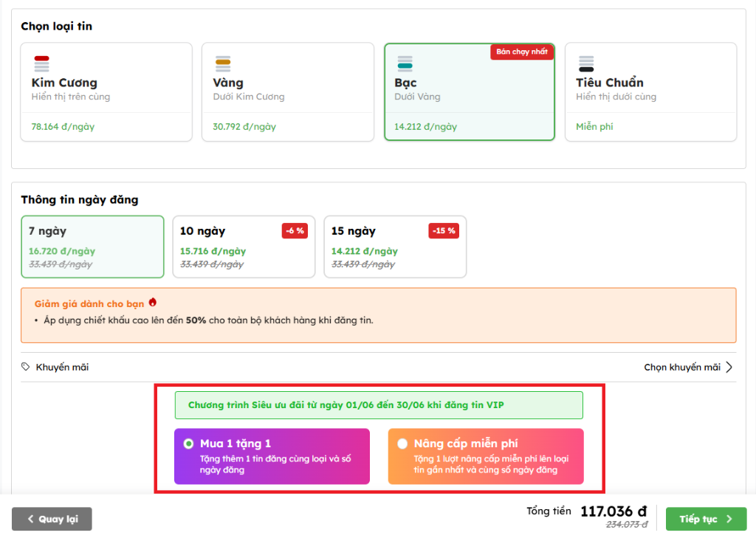Click the -15 % discount badge

tap(443, 231)
